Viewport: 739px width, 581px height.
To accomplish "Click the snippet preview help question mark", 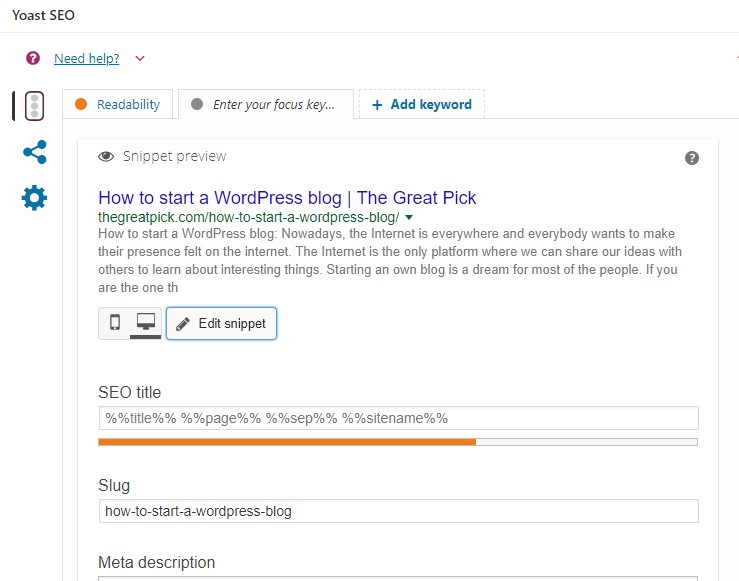I will [691, 158].
